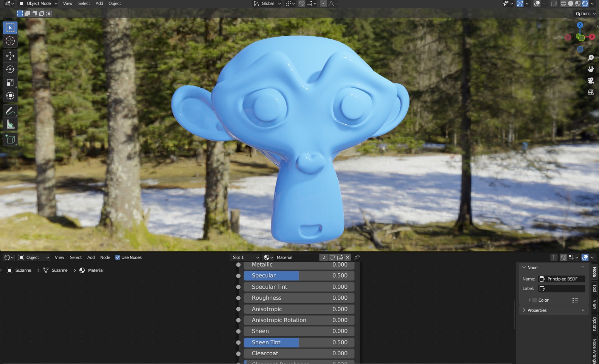
Task: Expand the Properties panel section
Action: [x=537, y=310]
